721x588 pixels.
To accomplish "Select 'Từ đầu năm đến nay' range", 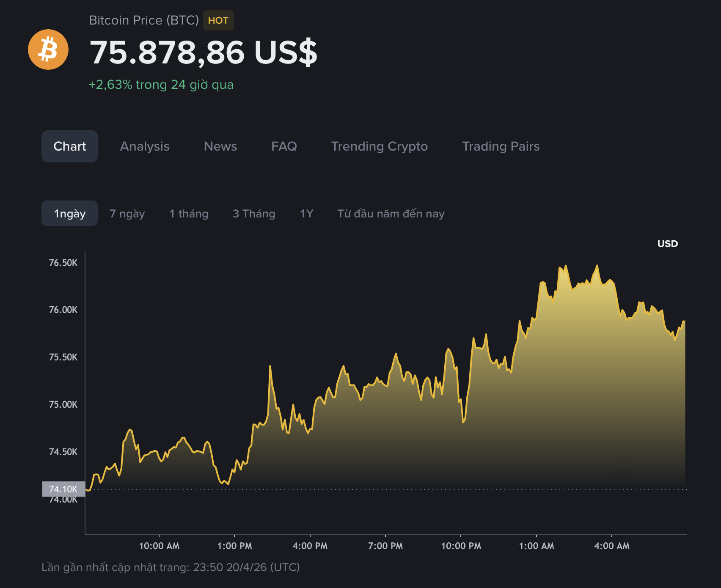I will click(391, 214).
